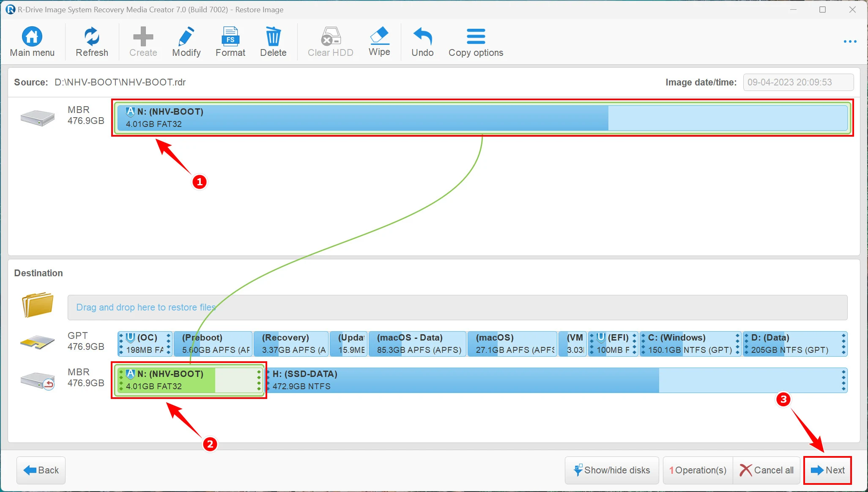Minimize the R-Drive Image window

coord(793,9)
